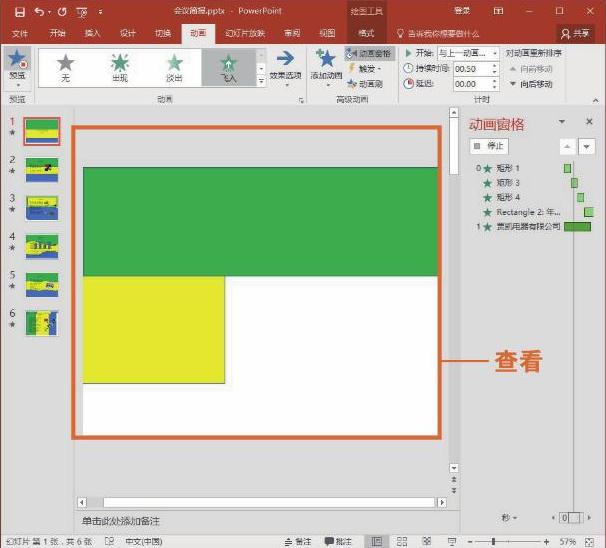Click the Save icon in quick access toolbar
This screenshot has height=548, width=606.
click(x=20, y=12)
